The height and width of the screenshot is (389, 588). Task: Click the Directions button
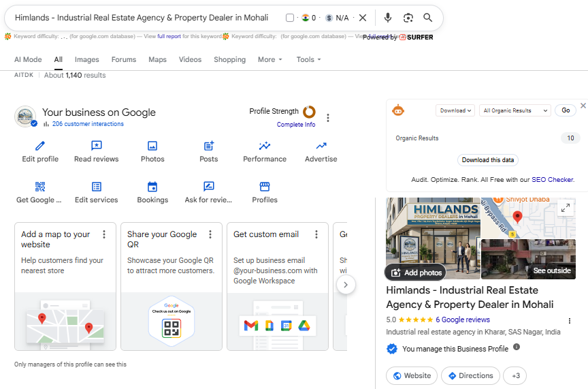471,375
